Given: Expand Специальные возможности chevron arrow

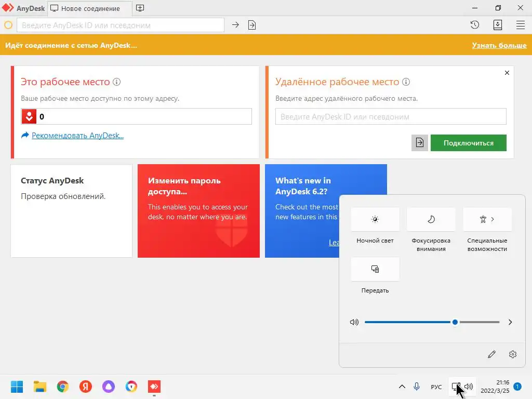Looking at the screenshot, I should 493,219.
